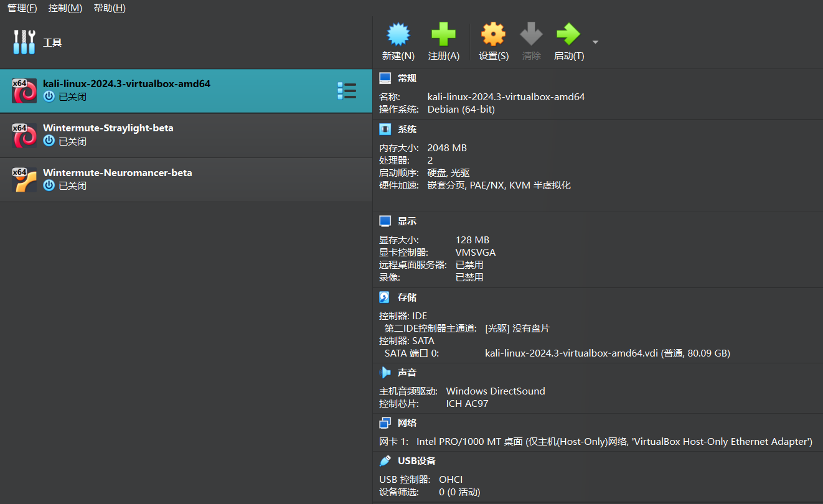This screenshot has height=504, width=823.
Task: Click the Wintermute-Neuromancer-beta OS icon
Action: (x=24, y=180)
